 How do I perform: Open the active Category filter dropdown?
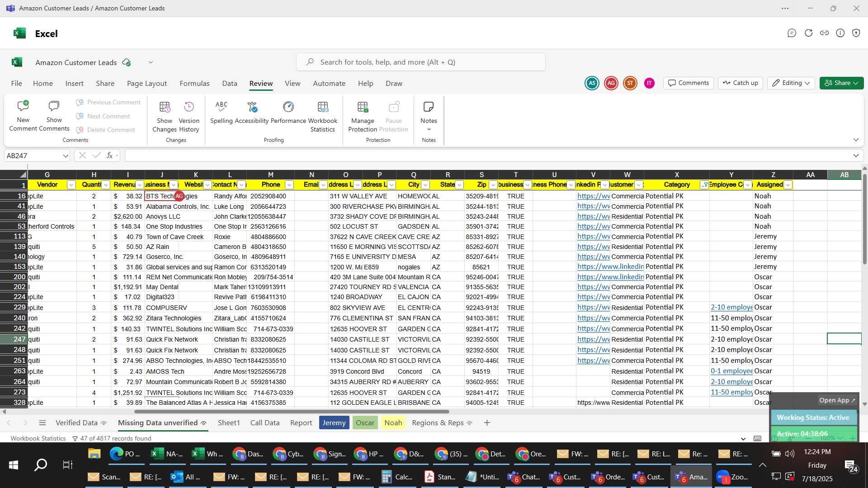[704, 185]
